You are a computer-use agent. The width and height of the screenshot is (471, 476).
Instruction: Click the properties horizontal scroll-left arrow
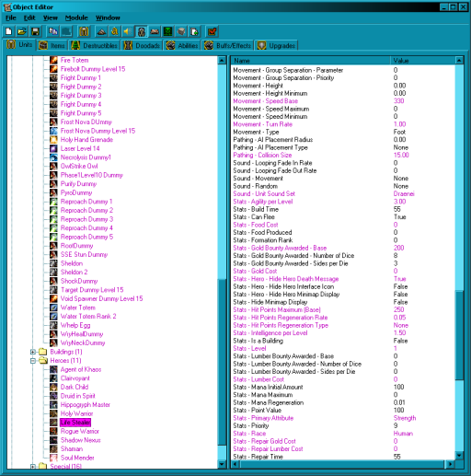click(x=235, y=464)
